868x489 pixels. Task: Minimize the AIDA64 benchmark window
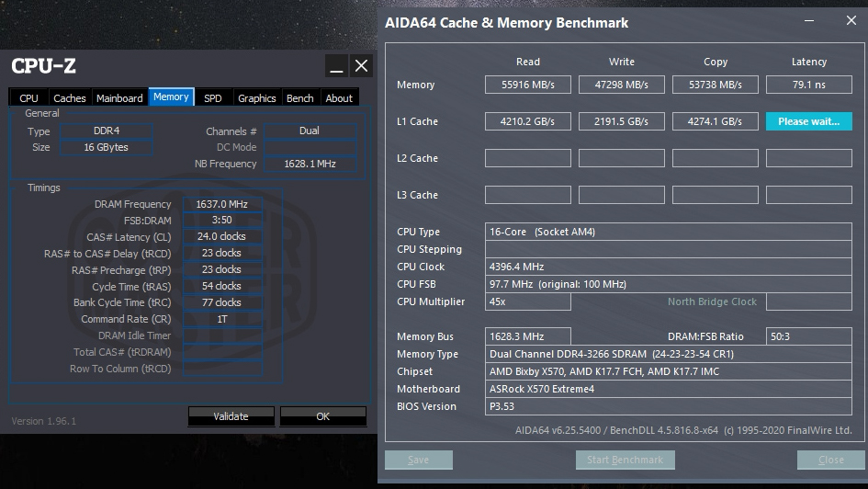[809, 21]
